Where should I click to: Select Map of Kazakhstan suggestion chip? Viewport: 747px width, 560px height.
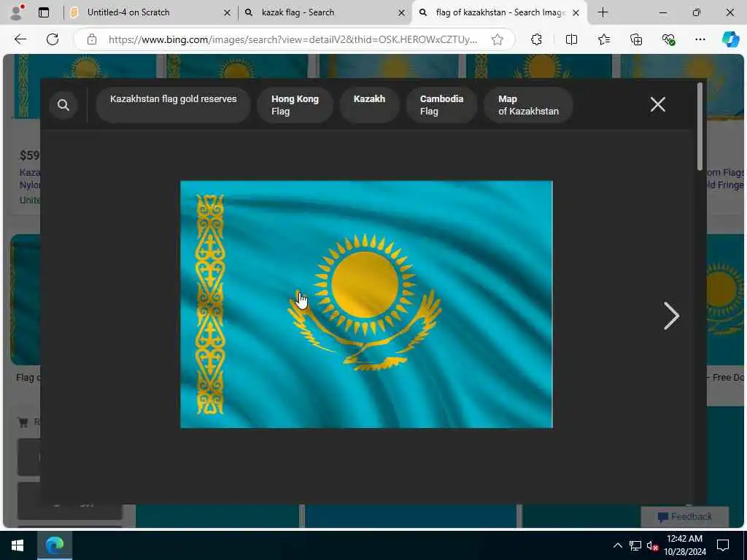(x=528, y=105)
